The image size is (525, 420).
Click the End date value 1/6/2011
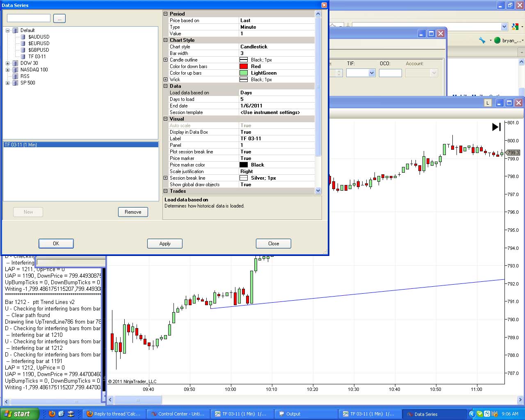[277, 106]
